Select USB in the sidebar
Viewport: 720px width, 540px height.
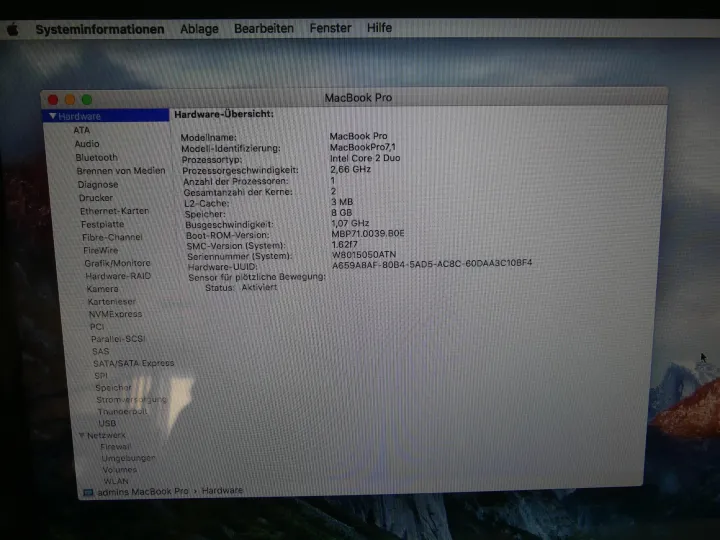107,423
